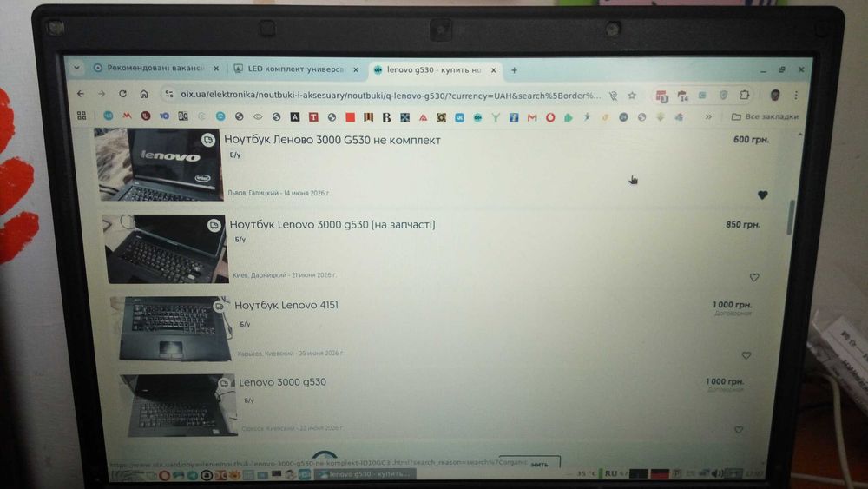Image resolution: width=868 pixels, height=489 pixels.
Task: Click thumbnail of the Lenovo 4151 listing
Action: [x=172, y=328]
